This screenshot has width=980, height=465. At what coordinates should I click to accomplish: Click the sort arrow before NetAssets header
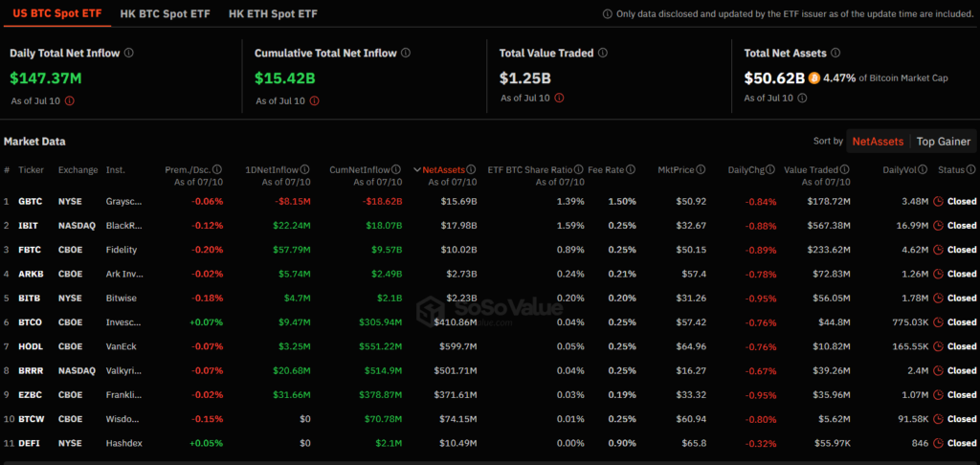click(417, 169)
